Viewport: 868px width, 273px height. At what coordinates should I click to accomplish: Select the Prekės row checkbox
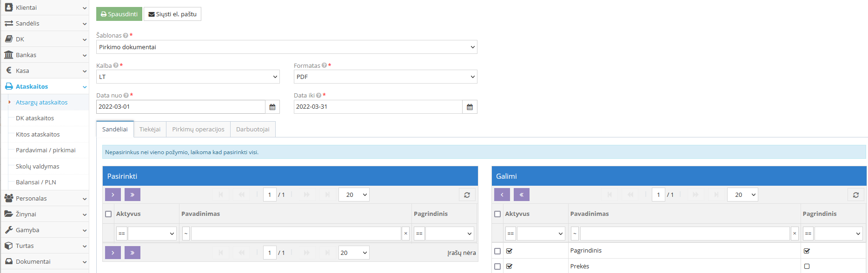point(497,266)
